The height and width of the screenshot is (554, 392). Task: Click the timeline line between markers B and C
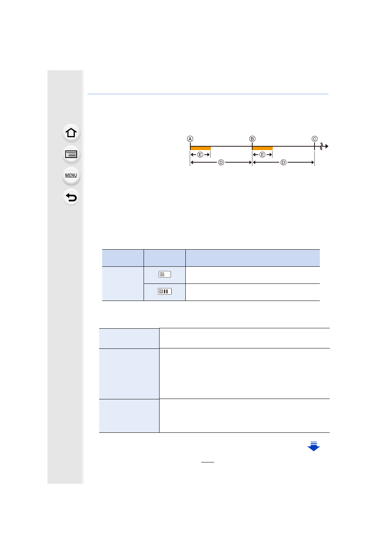292,146
